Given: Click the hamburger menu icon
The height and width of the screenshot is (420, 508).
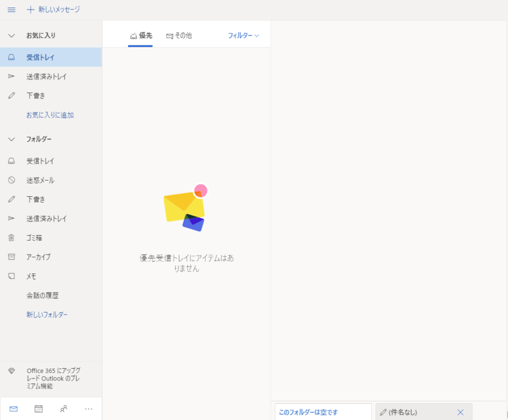Looking at the screenshot, I should [x=11, y=10].
